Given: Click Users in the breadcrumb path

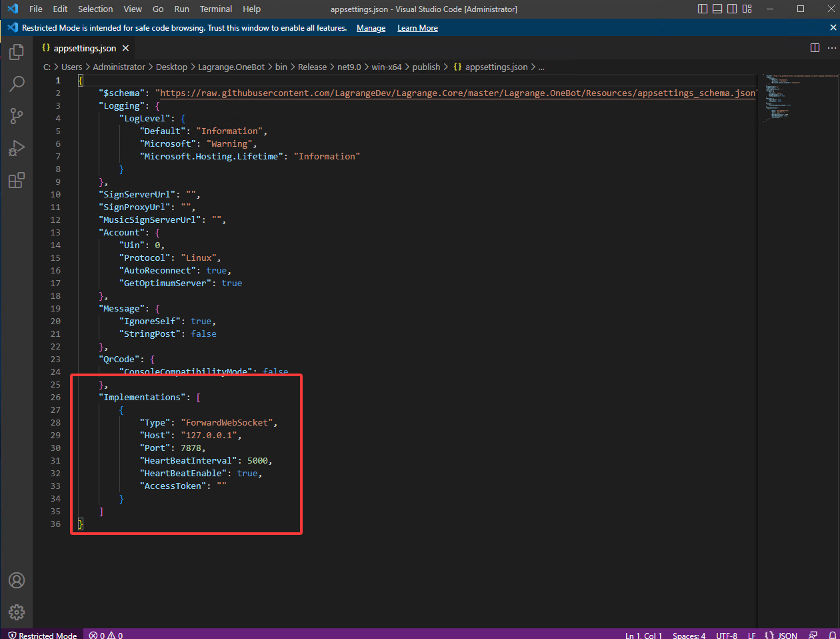Looking at the screenshot, I should (x=72, y=67).
